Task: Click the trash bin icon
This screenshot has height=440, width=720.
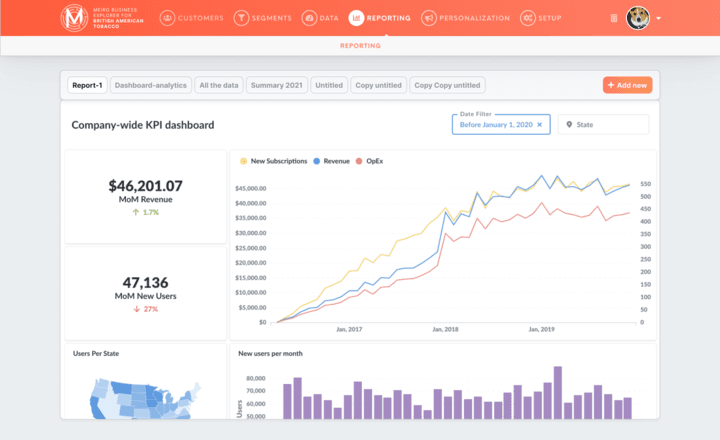Action: click(613, 18)
